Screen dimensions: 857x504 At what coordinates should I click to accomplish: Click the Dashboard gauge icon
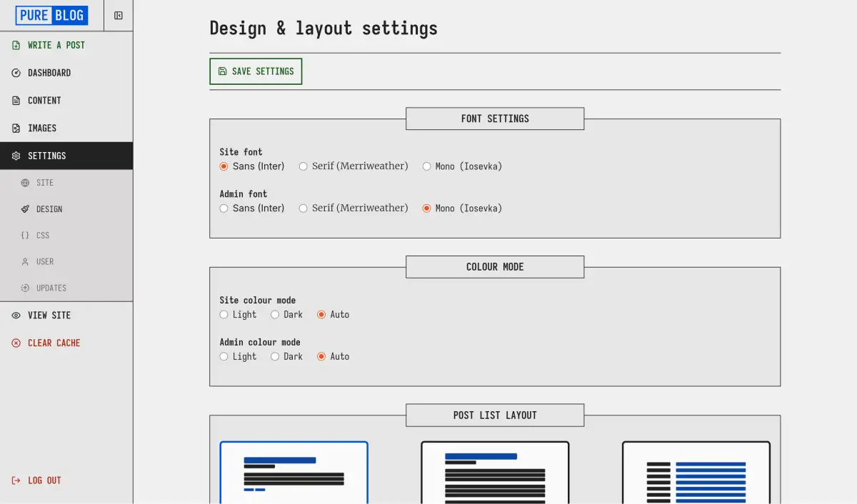[x=16, y=73]
